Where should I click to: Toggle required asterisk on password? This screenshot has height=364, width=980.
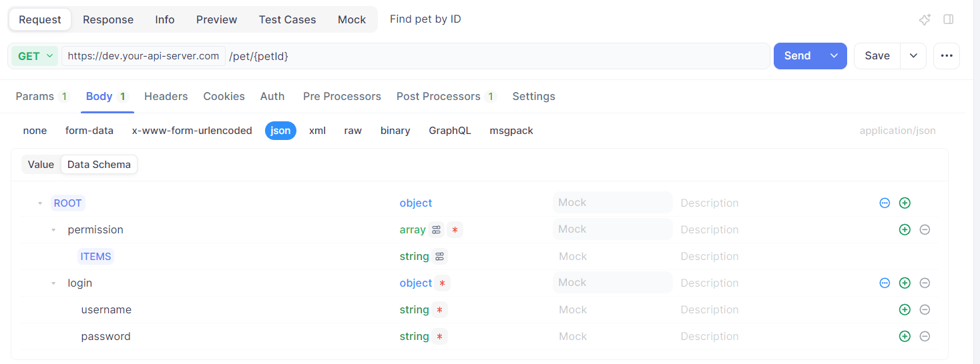click(439, 336)
